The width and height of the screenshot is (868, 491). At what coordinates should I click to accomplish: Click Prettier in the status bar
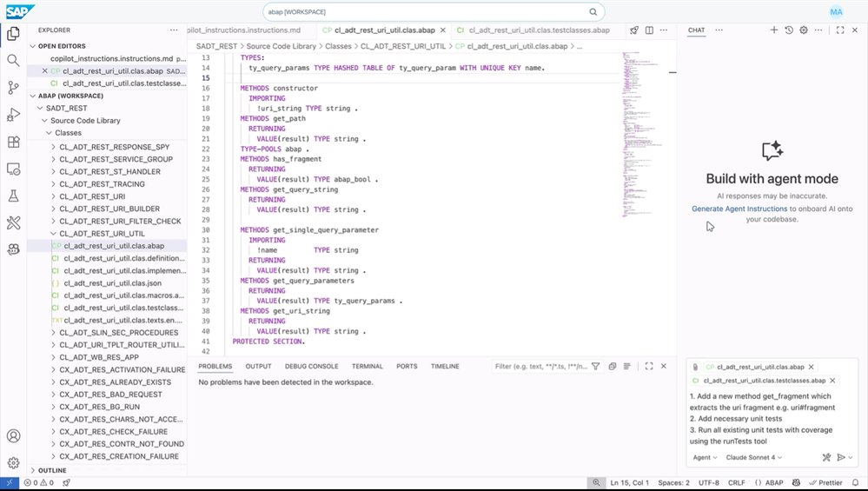tap(825, 482)
